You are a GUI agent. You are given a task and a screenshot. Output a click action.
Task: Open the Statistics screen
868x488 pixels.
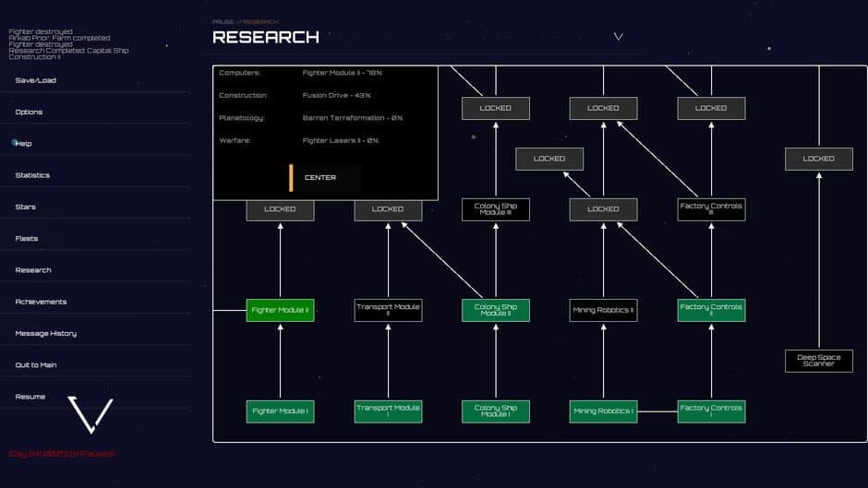[32, 175]
